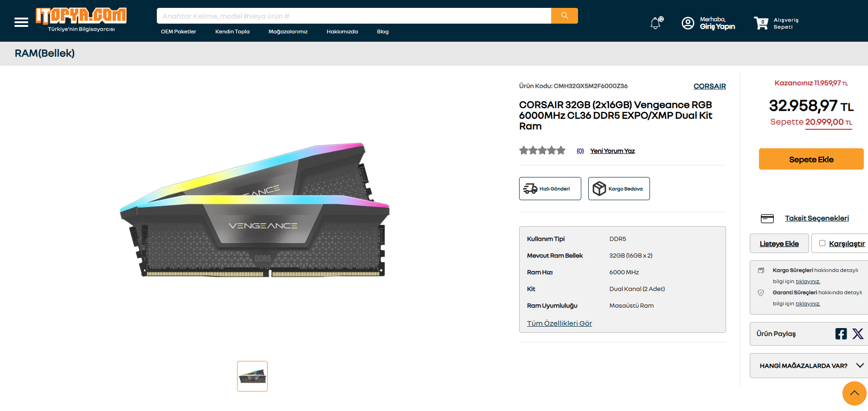Image resolution: width=868 pixels, height=411 pixels.
Task: Click the orange search magnifier button
Action: point(565,16)
